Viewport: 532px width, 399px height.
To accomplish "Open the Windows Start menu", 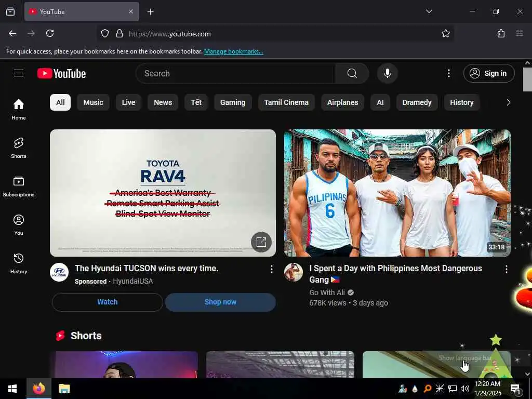I will pos(12,389).
